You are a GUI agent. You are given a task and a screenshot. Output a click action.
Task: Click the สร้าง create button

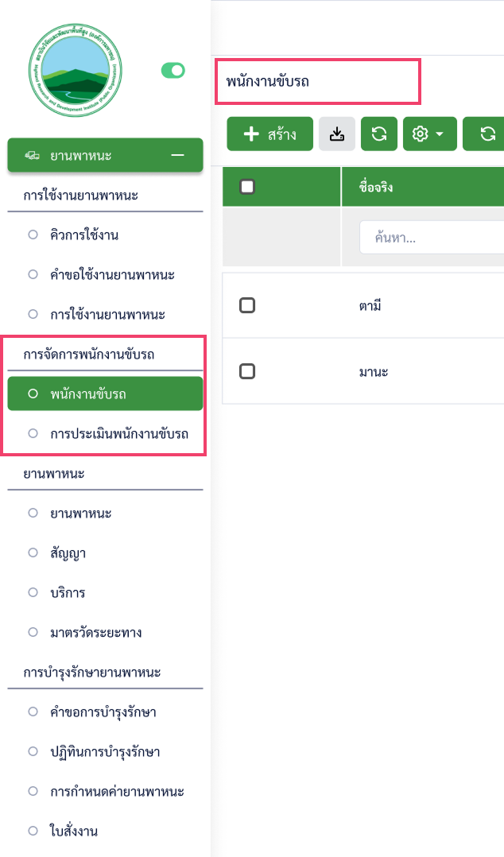[x=269, y=134]
